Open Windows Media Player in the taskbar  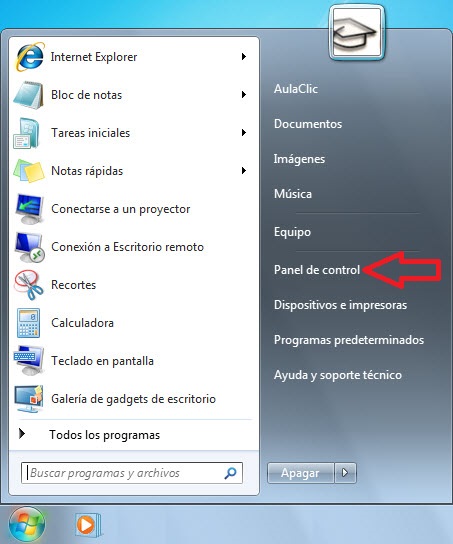pyautogui.click(x=87, y=525)
